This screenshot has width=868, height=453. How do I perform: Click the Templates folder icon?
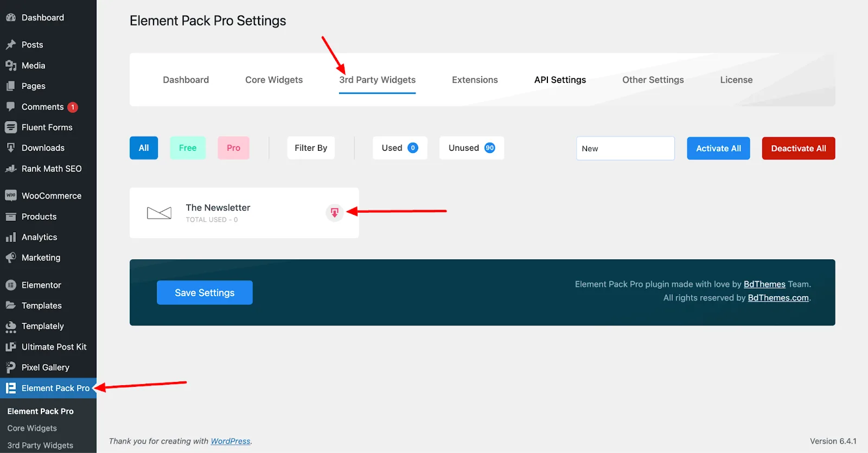[11, 305]
